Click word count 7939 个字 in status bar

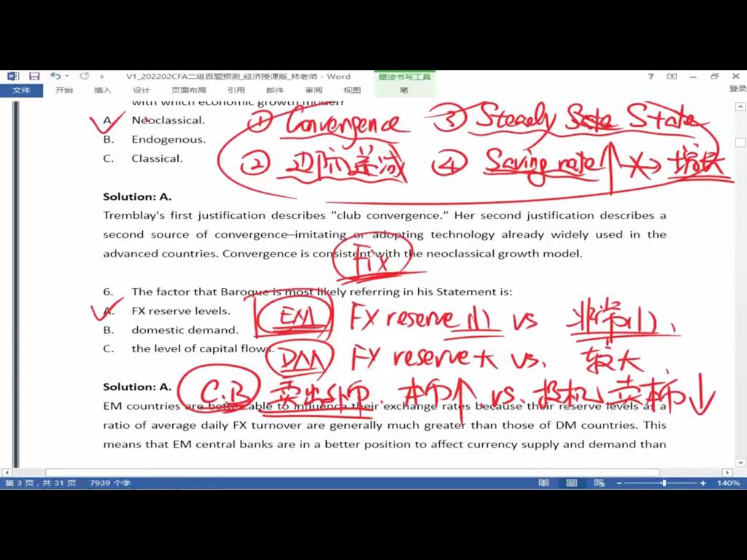click(x=110, y=483)
